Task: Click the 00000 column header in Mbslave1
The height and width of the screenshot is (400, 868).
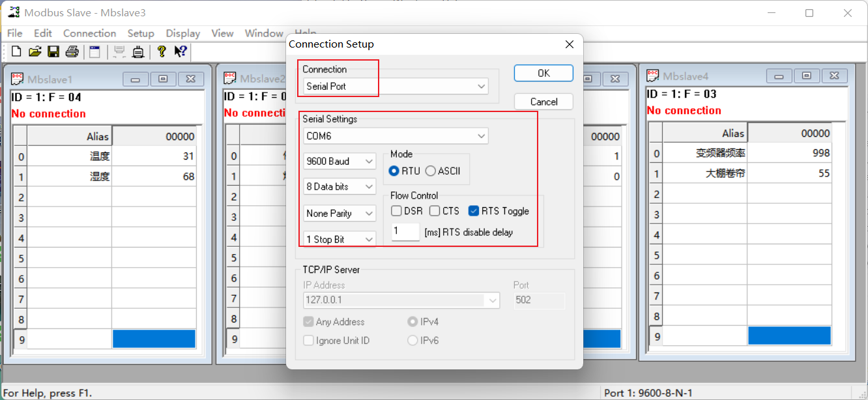Action: pos(154,136)
